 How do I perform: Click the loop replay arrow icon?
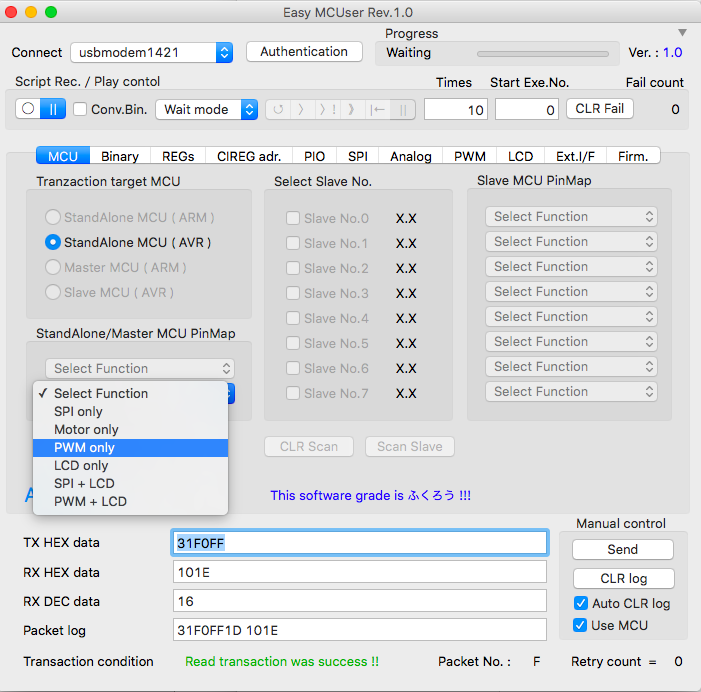tap(278, 110)
